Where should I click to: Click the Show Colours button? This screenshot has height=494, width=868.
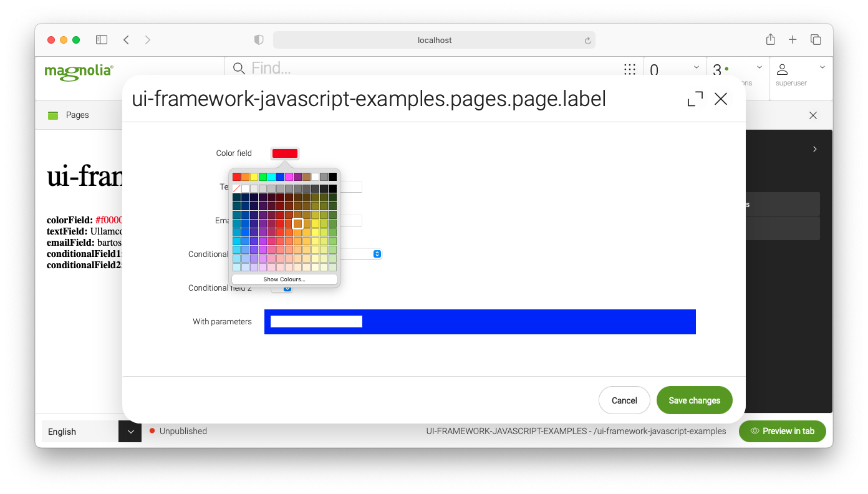[284, 279]
